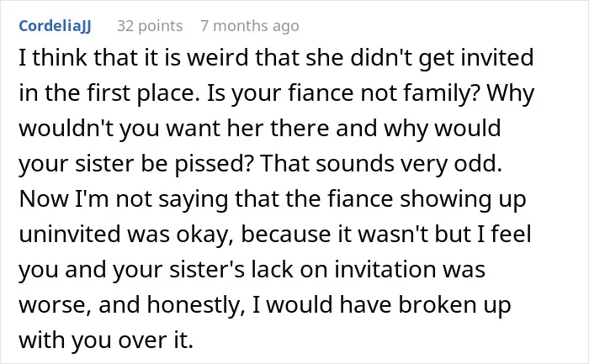589x364 pixels.
Task: Click the final line "with you over it."
Action: [x=106, y=340]
